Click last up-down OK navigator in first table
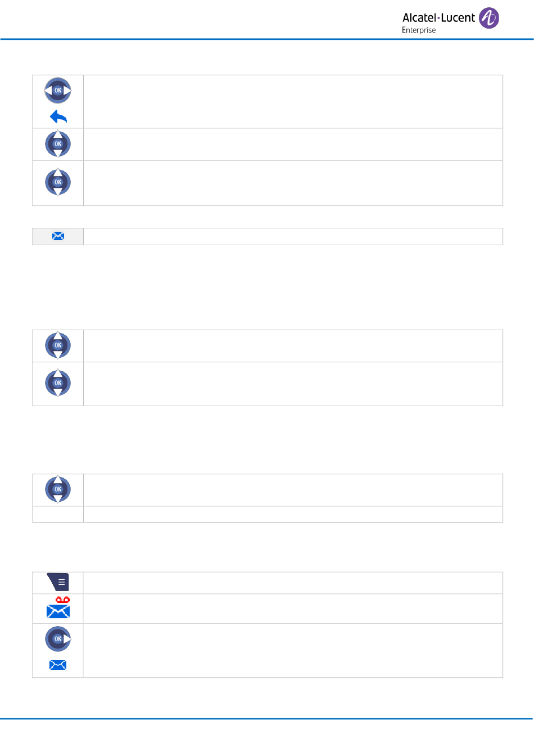This screenshot has height=756, width=534. (x=58, y=182)
